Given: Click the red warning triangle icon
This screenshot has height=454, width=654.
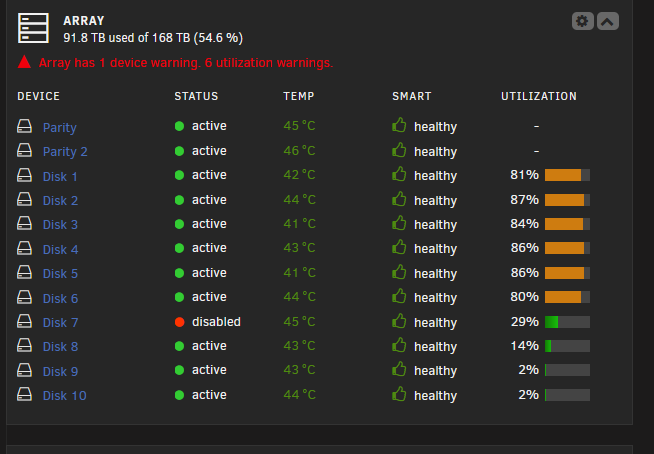Looking at the screenshot, I should click(24, 62).
